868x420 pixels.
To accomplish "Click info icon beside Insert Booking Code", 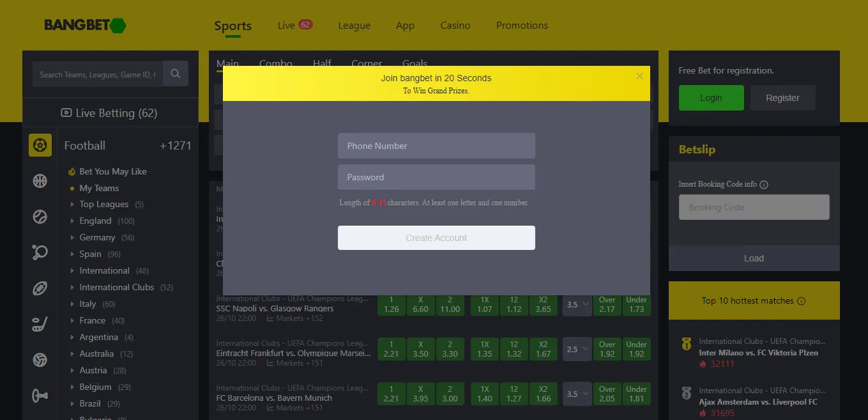I will [x=763, y=185].
